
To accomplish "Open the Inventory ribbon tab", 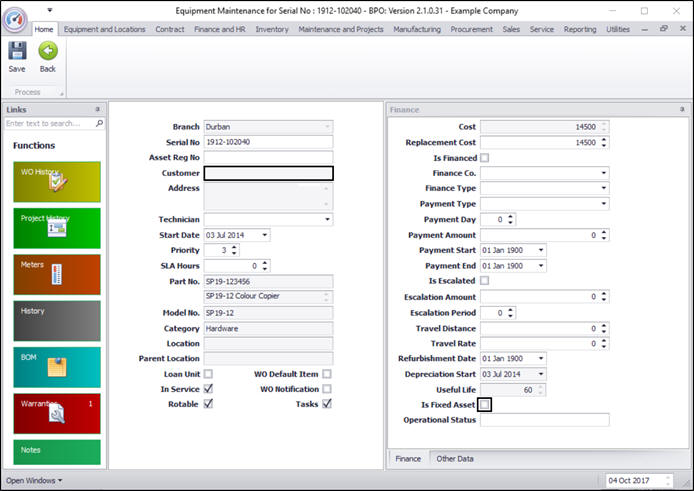I will point(272,30).
